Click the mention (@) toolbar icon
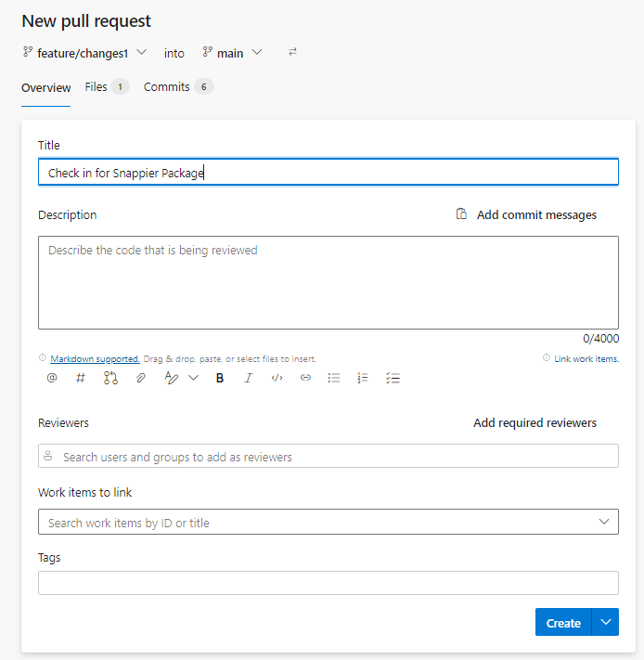Image resolution: width=644 pixels, height=660 pixels. pos(52,378)
